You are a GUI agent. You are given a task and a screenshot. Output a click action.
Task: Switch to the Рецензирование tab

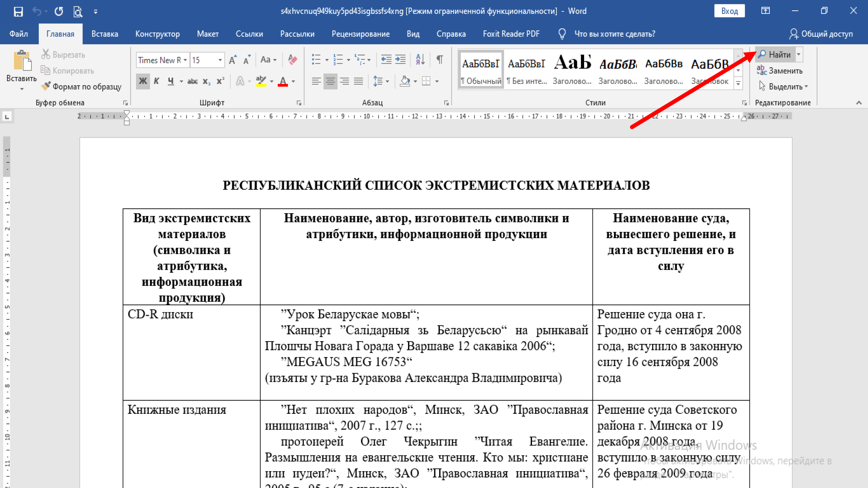pyautogui.click(x=360, y=34)
